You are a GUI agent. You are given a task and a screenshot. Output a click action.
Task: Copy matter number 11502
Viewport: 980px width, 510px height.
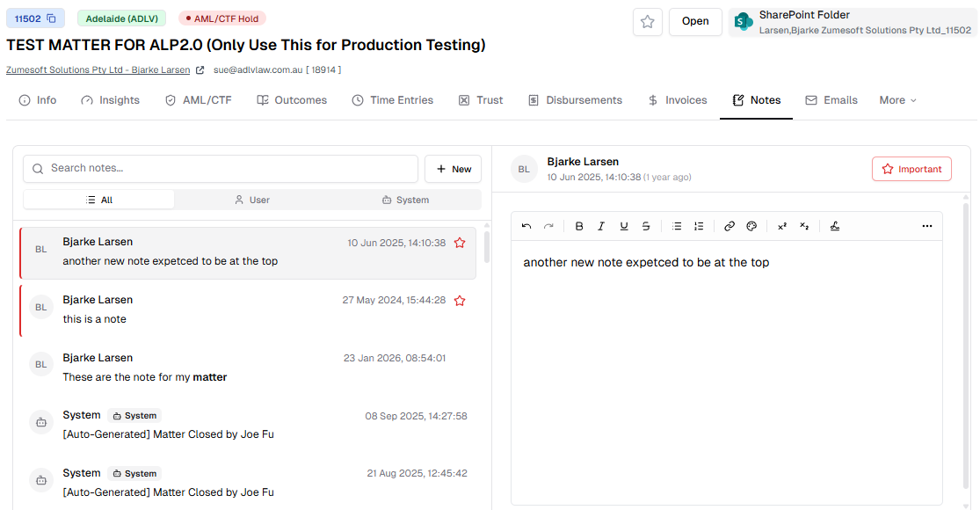click(51, 18)
